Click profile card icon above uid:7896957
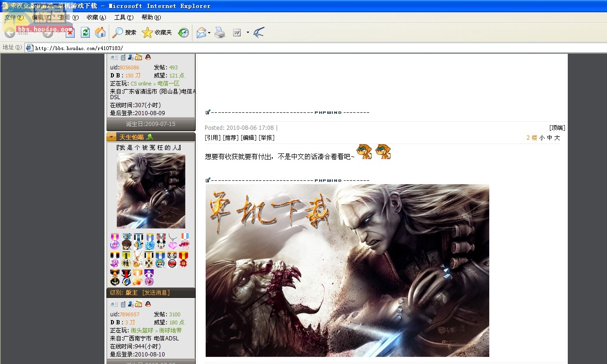The image size is (607, 364). point(114,304)
